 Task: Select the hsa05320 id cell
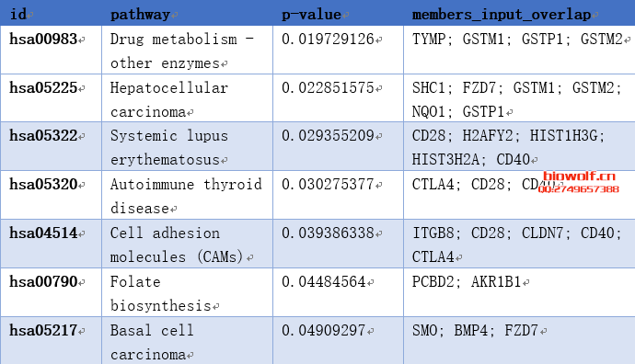51,195
